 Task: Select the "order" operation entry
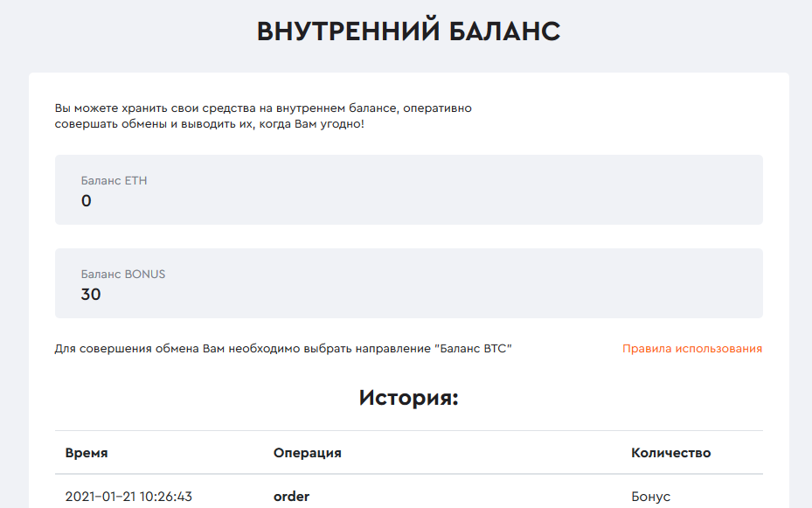pyautogui.click(x=291, y=496)
